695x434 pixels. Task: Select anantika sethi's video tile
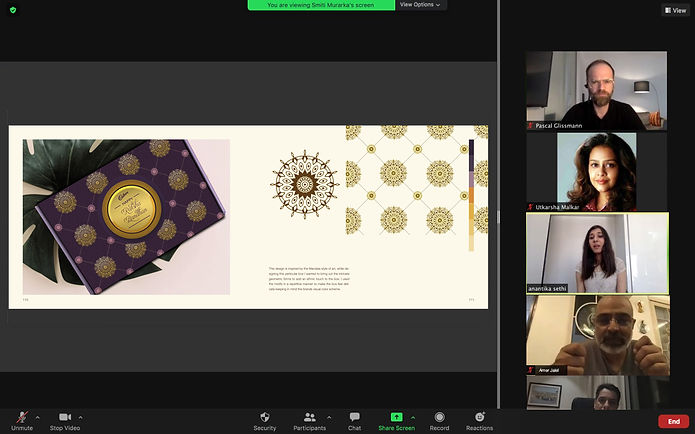point(597,253)
